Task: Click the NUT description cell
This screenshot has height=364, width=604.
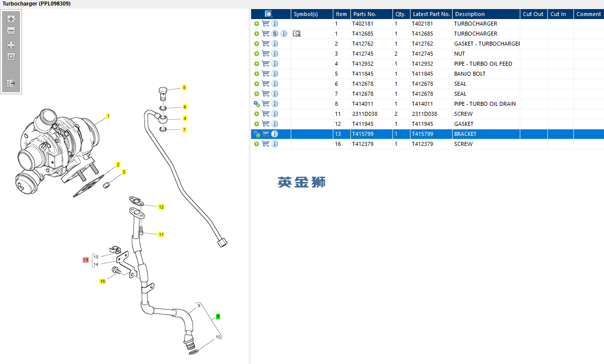Action: click(x=486, y=54)
